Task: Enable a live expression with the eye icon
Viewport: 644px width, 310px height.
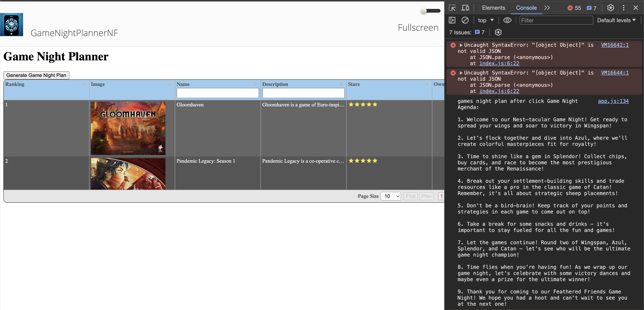Action: [507, 20]
